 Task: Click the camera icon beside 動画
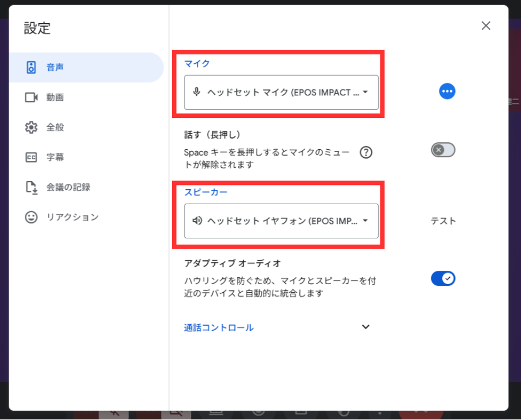click(31, 97)
